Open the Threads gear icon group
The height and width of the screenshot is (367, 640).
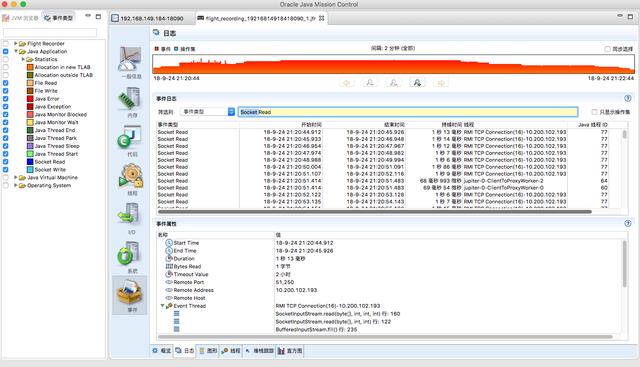click(131, 176)
